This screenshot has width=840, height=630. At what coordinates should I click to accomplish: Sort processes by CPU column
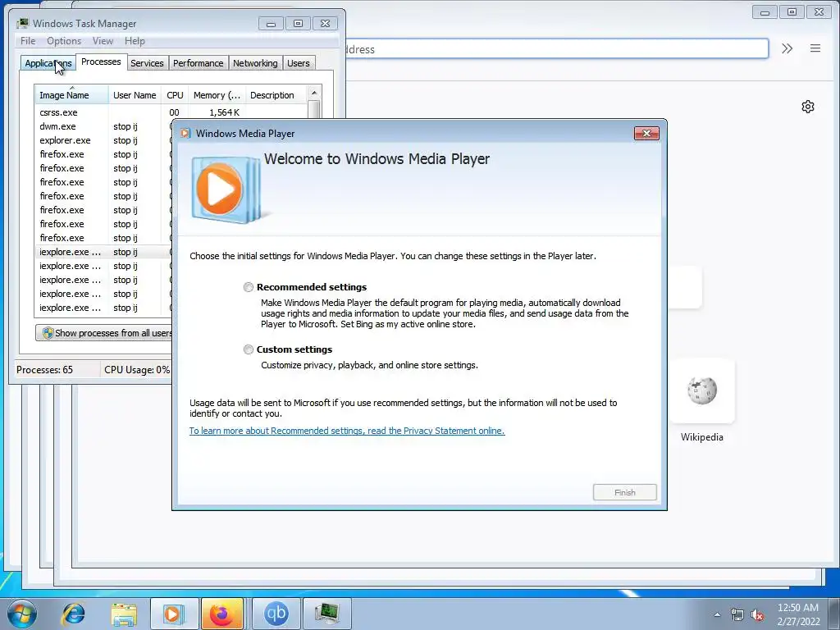(x=175, y=95)
